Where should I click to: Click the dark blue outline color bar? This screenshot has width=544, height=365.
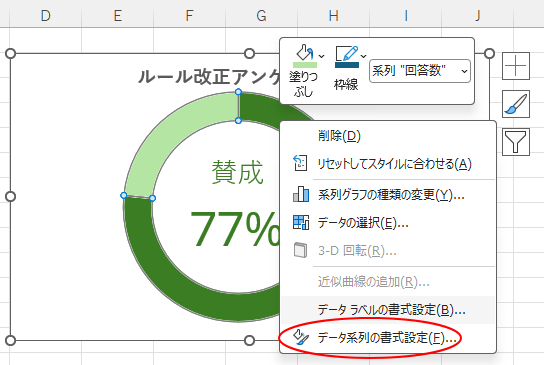click(x=347, y=65)
